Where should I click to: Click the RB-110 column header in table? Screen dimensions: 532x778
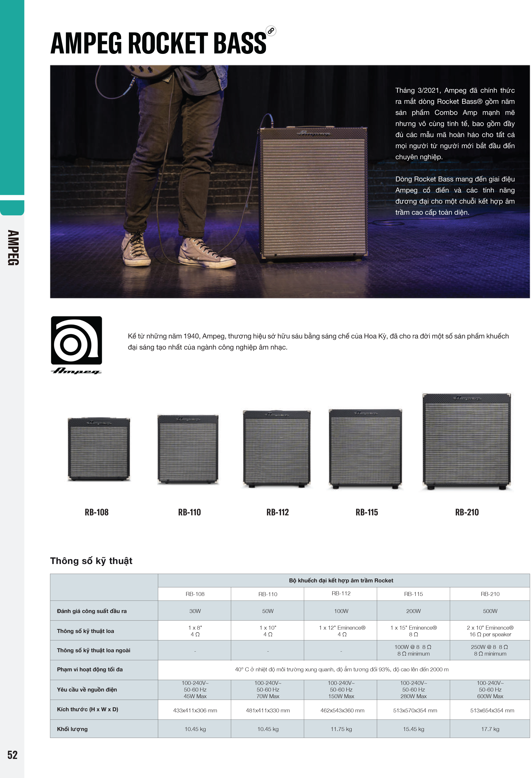[x=268, y=594]
